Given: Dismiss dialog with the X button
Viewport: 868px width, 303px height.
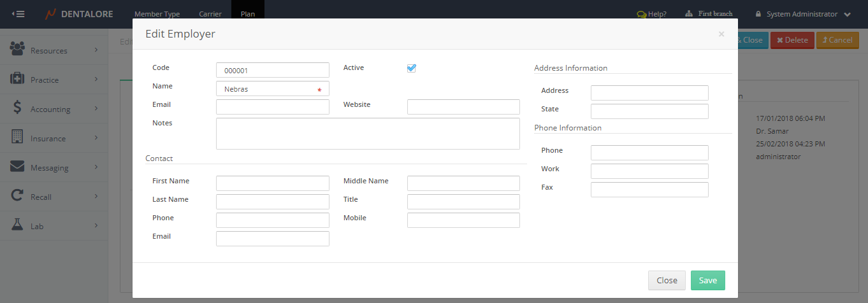Looking at the screenshot, I should point(721,34).
